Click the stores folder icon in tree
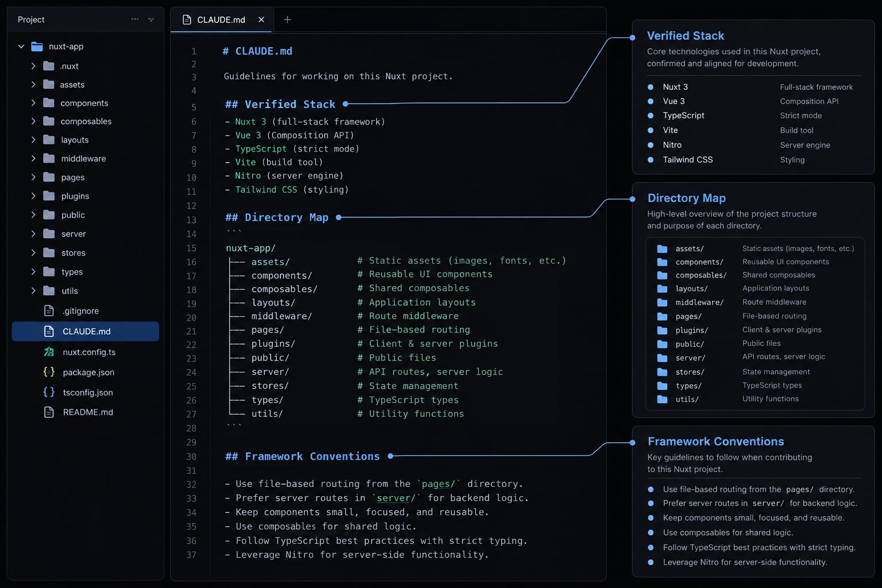Screen dimensions: 882x588 49,253
